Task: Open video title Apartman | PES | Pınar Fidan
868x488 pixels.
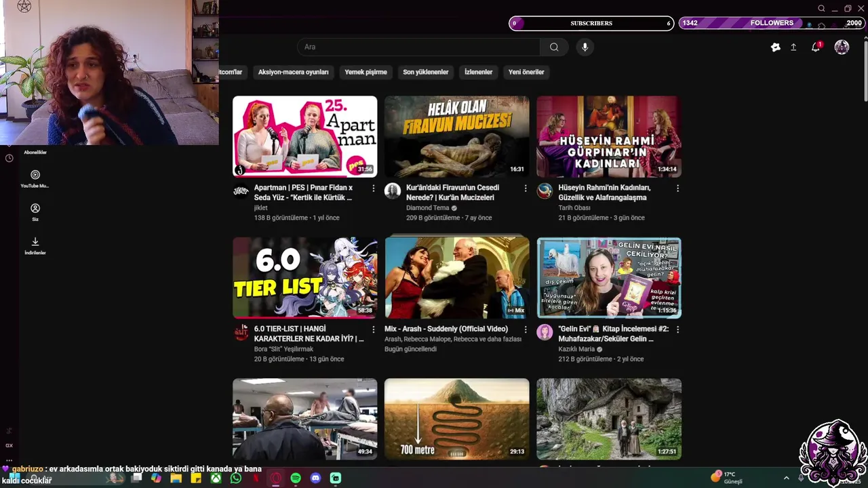Action: (303, 192)
